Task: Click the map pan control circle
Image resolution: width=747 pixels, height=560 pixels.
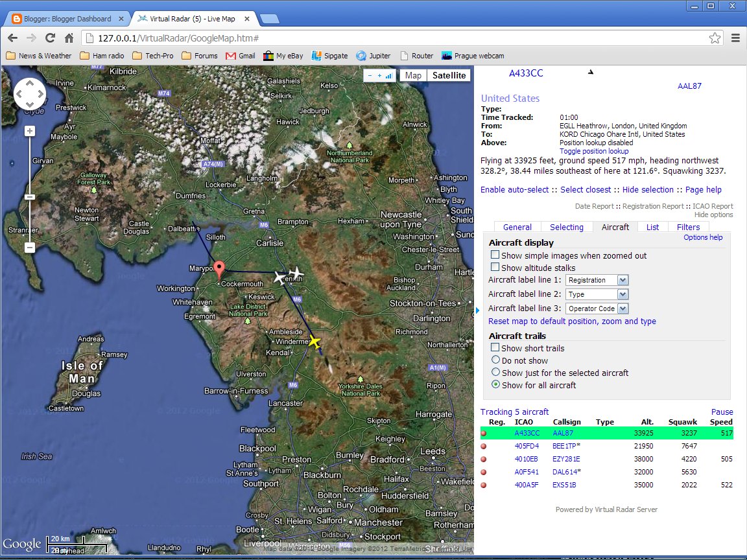Action: click(x=30, y=94)
